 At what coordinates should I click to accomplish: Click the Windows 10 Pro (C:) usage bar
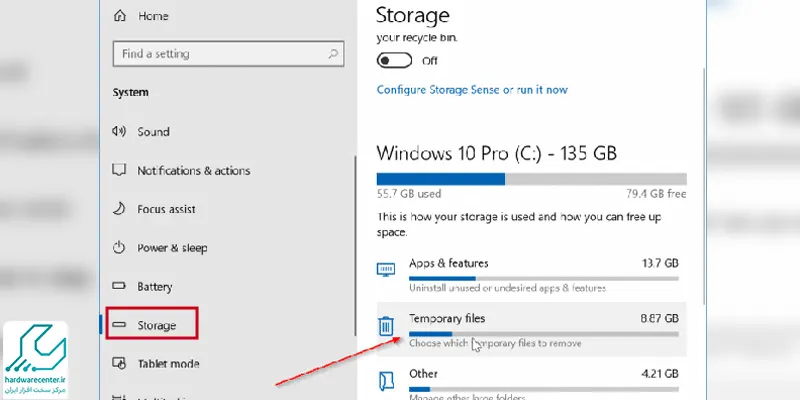pyautogui.click(x=532, y=179)
